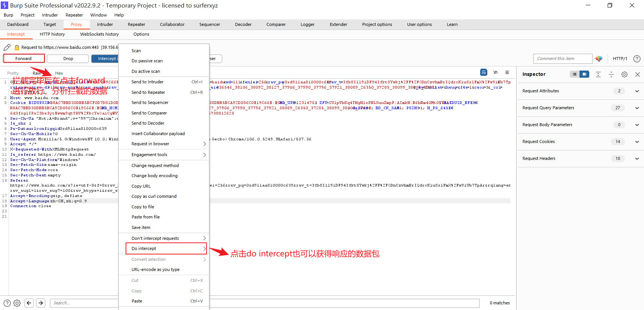Choose Save item
Viewport: 644px width, 310px height.
[x=164, y=227]
